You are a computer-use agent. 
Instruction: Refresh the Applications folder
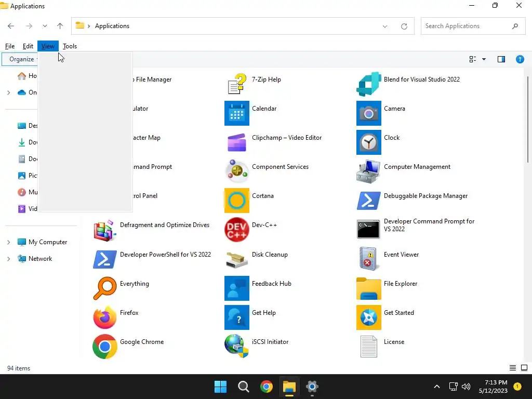coord(404,26)
